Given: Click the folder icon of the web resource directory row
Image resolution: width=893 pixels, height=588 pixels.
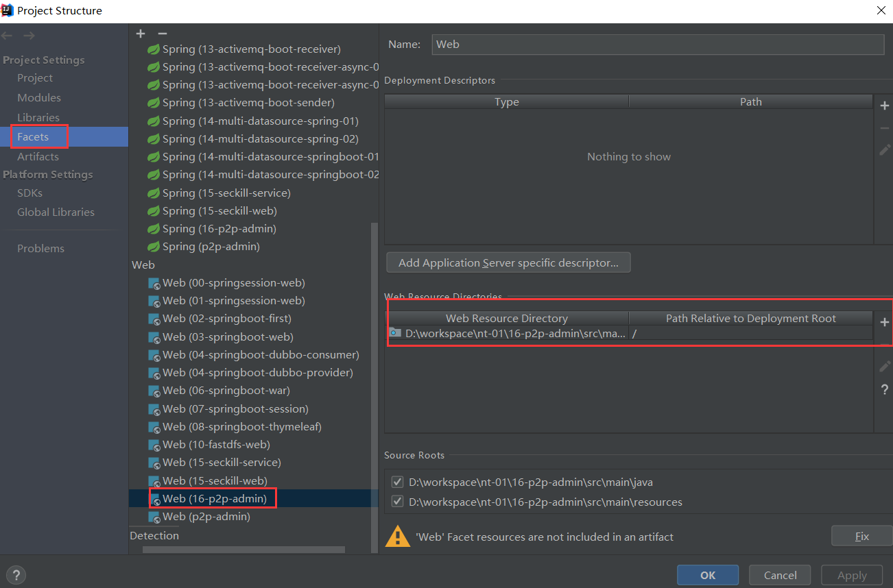Looking at the screenshot, I should pyautogui.click(x=395, y=333).
